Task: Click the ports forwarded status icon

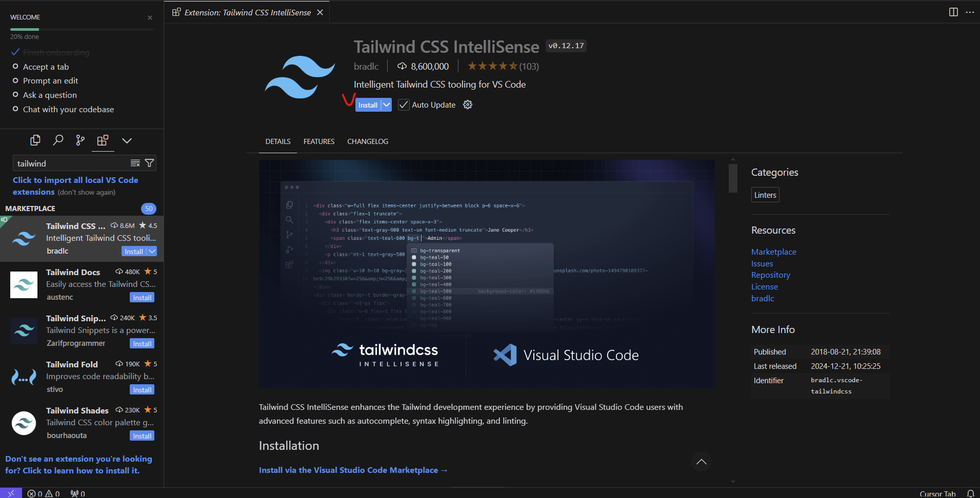Action: coord(78,493)
